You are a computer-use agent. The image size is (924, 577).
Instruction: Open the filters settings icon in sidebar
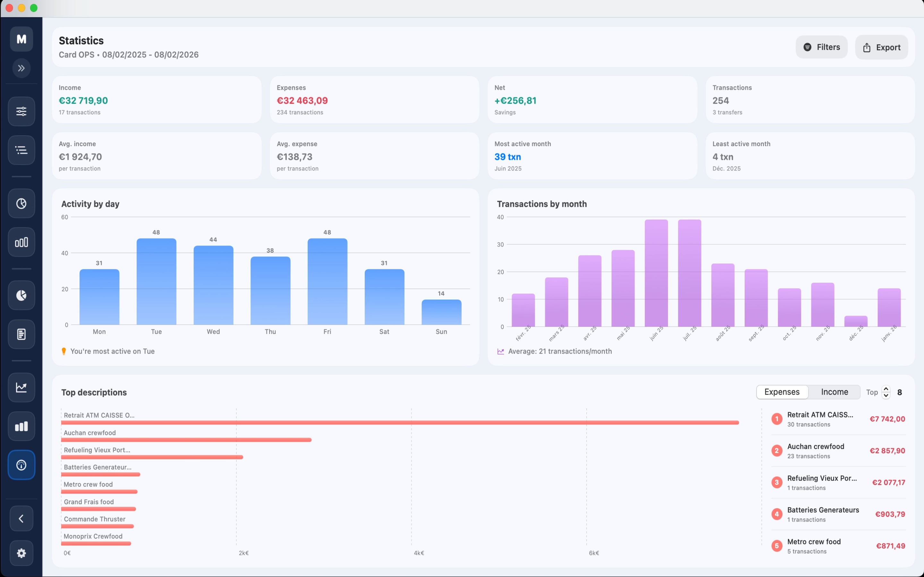[21, 112]
